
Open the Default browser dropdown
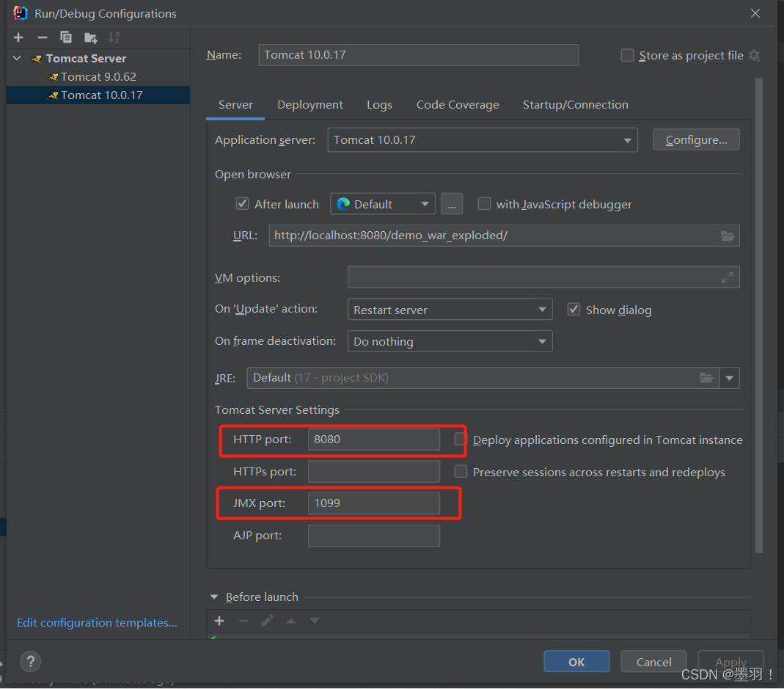383,204
